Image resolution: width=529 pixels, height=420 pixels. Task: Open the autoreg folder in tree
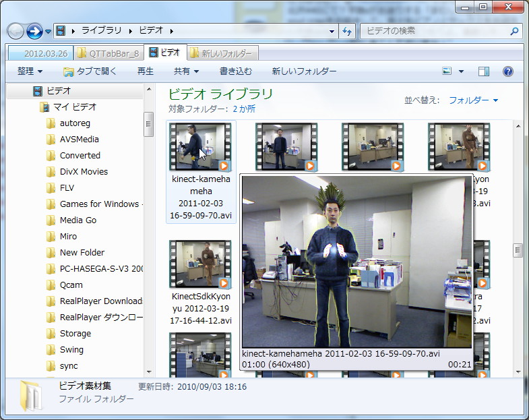(x=75, y=123)
